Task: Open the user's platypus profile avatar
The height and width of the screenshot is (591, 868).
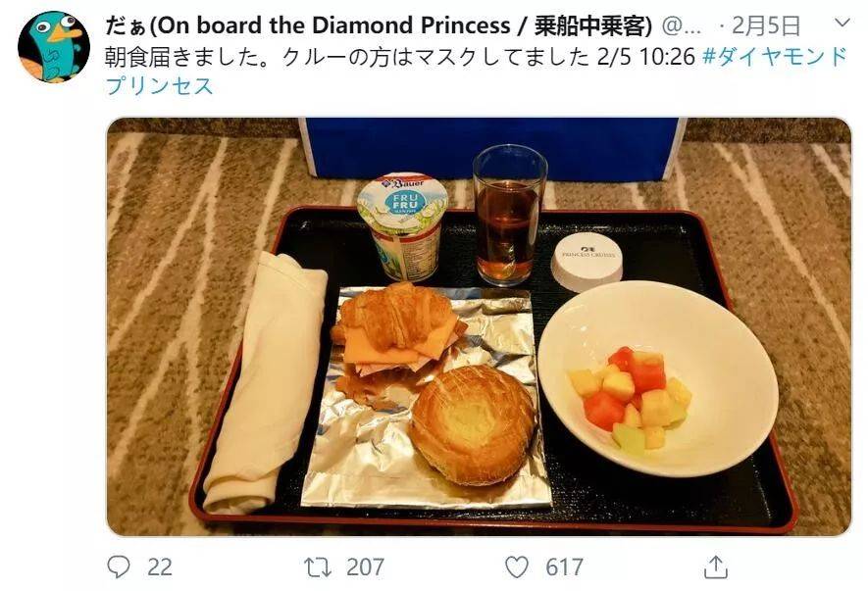Action: coord(54,46)
